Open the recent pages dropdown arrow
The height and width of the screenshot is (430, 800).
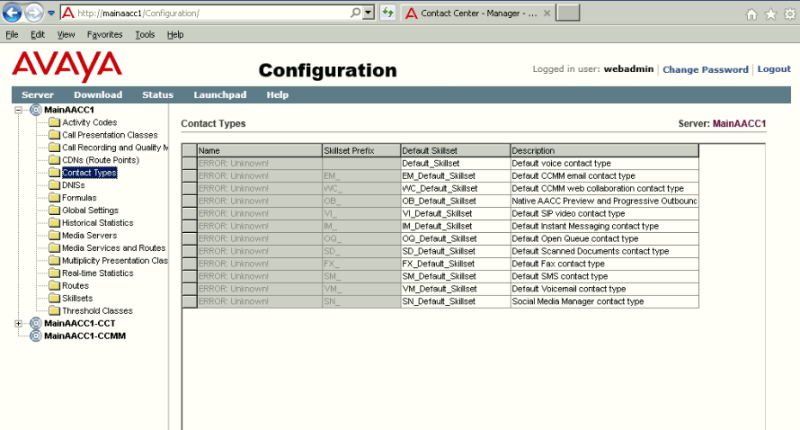point(52,13)
